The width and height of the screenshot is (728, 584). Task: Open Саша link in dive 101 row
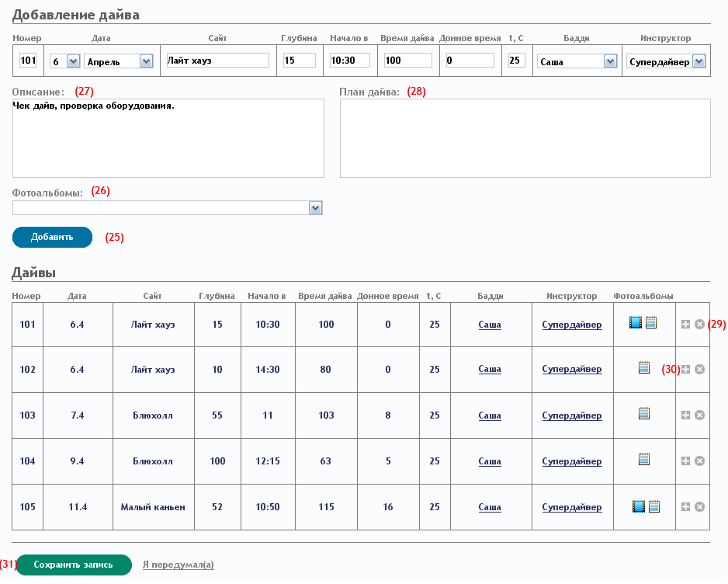(490, 325)
